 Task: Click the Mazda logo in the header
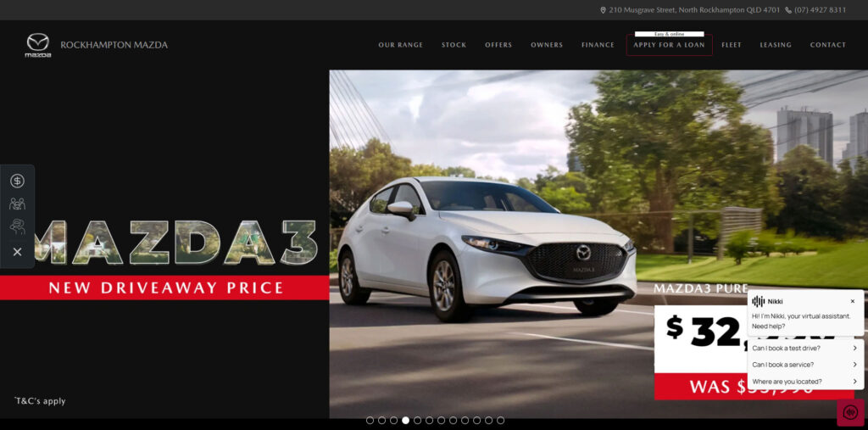pos(38,45)
